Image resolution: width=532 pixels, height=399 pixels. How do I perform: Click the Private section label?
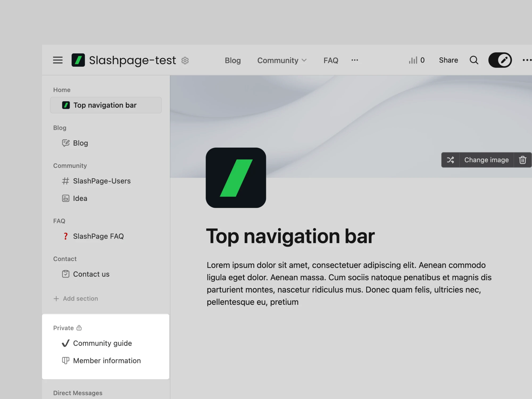point(63,328)
